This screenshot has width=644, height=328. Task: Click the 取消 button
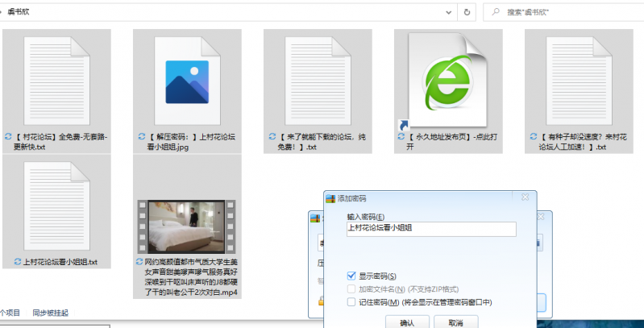(x=456, y=322)
